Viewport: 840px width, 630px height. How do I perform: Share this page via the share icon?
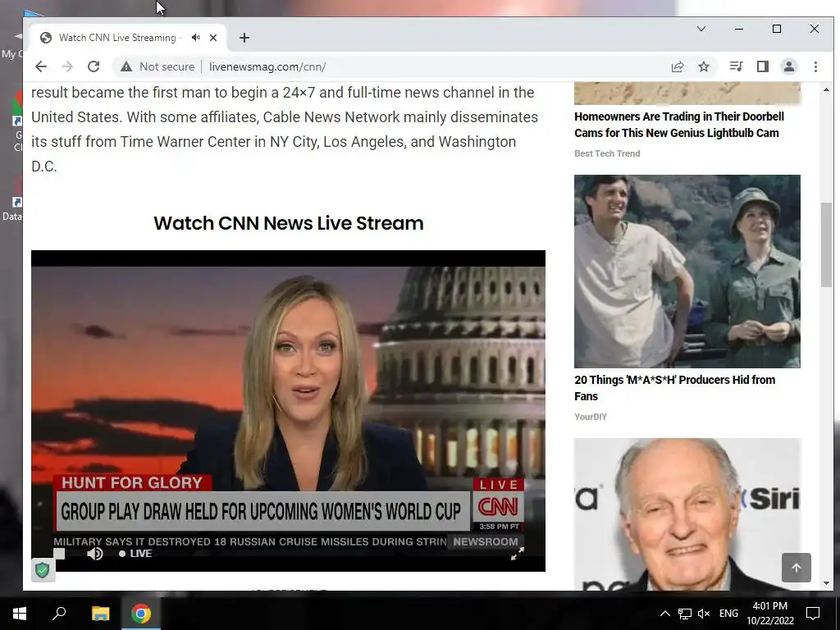point(677,66)
